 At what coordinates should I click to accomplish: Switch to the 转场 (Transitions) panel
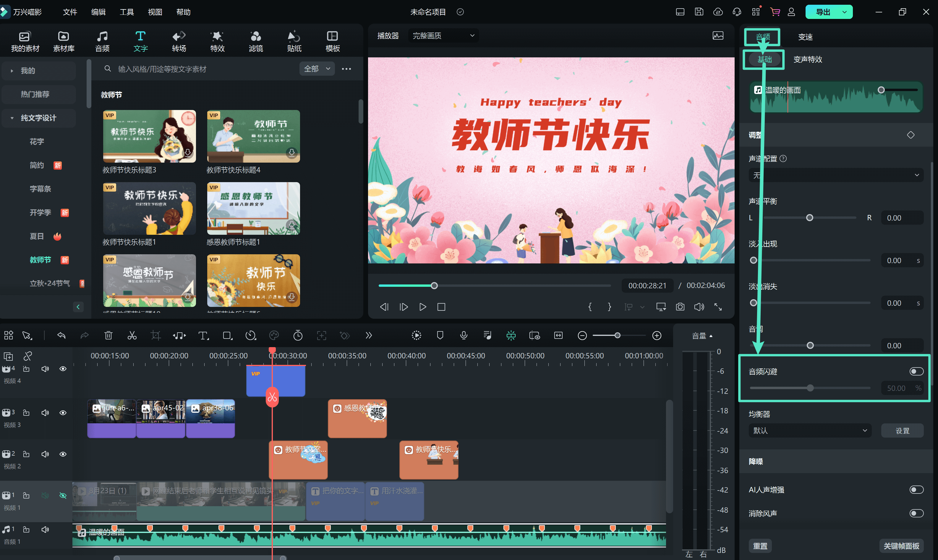pos(179,41)
